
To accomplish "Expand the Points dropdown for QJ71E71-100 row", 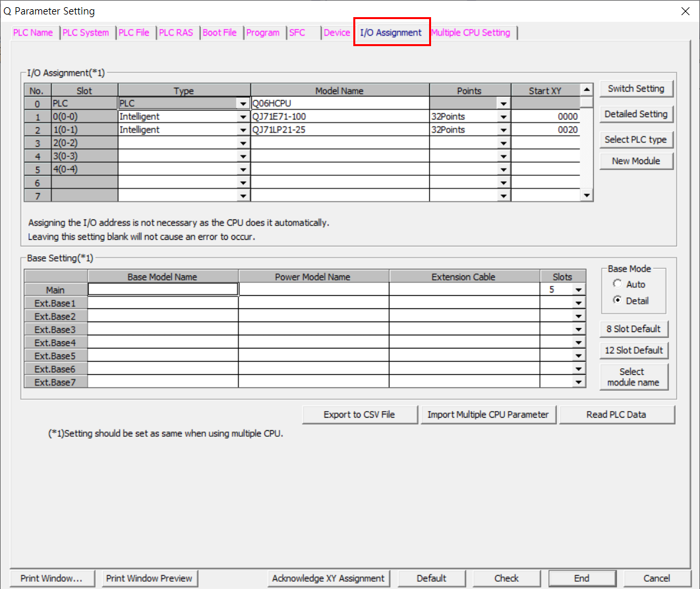I will pos(504,117).
